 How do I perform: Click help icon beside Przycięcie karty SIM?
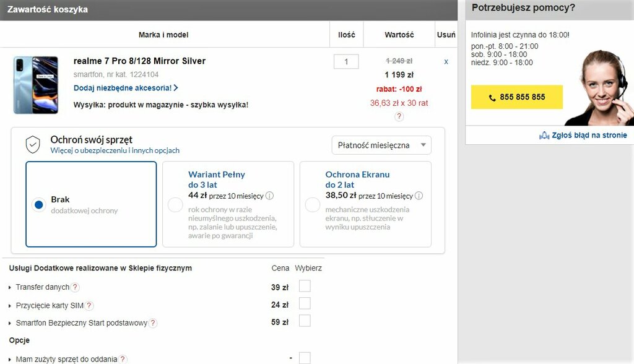(x=89, y=305)
